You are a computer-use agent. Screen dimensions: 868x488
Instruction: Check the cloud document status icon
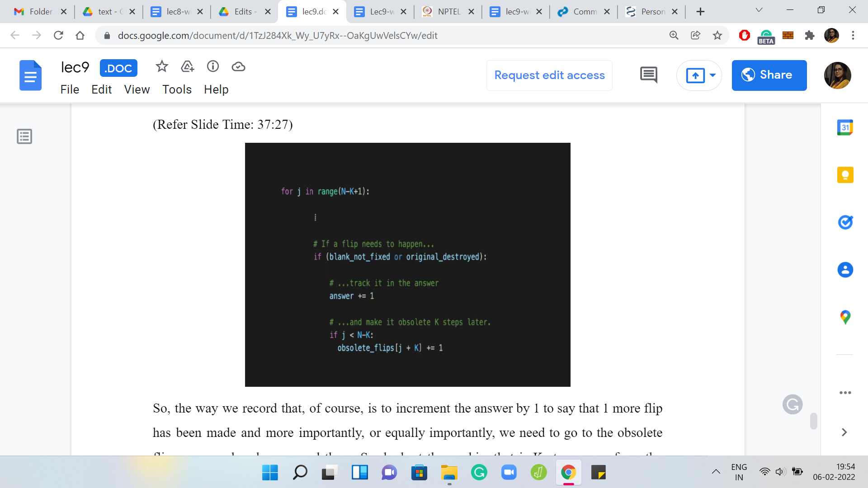[x=238, y=67]
